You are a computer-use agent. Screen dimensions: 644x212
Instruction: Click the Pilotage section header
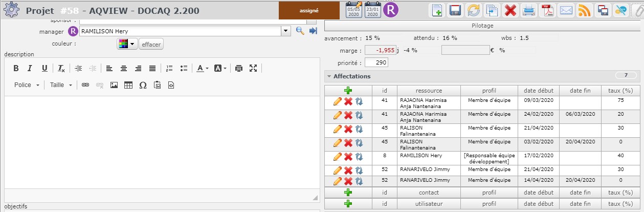(482, 26)
